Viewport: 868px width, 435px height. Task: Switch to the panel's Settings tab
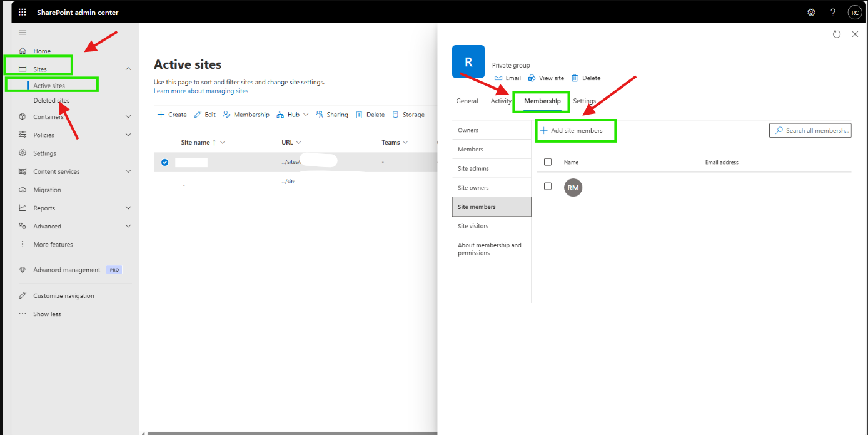tap(584, 101)
